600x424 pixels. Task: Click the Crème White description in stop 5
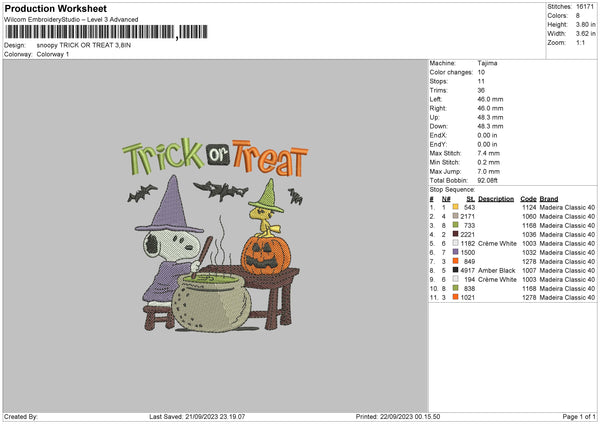pyautogui.click(x=498, y=243)
